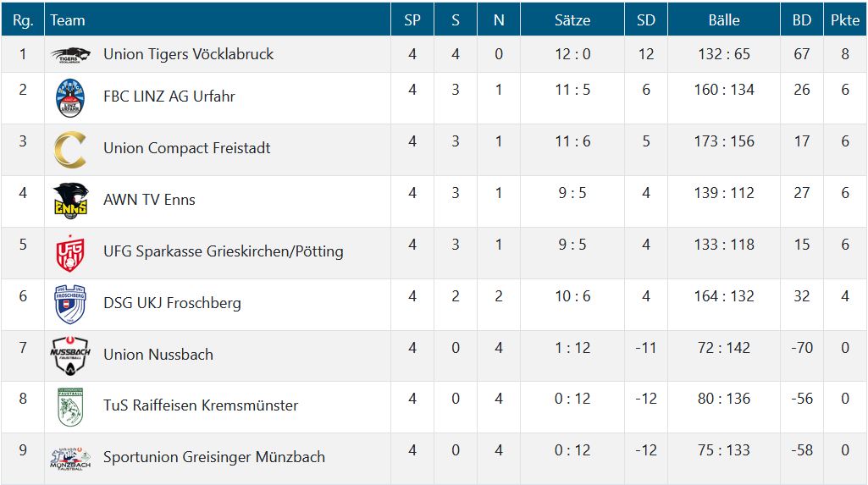
Task: Sort by the Pkte column header
Action: (x=844, y=19)
